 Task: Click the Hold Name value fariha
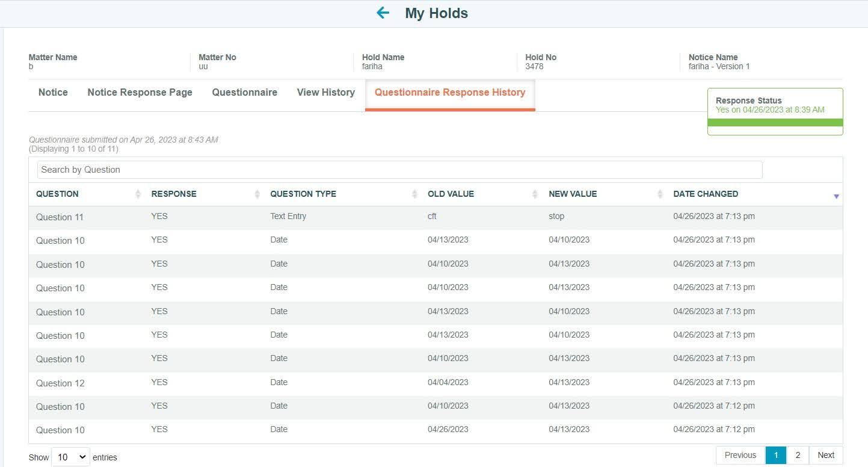[x=372, y=66]
